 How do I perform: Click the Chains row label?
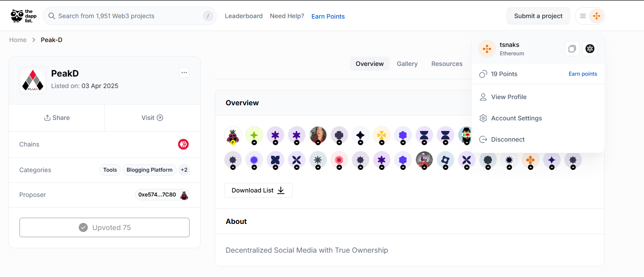[29, 144]
